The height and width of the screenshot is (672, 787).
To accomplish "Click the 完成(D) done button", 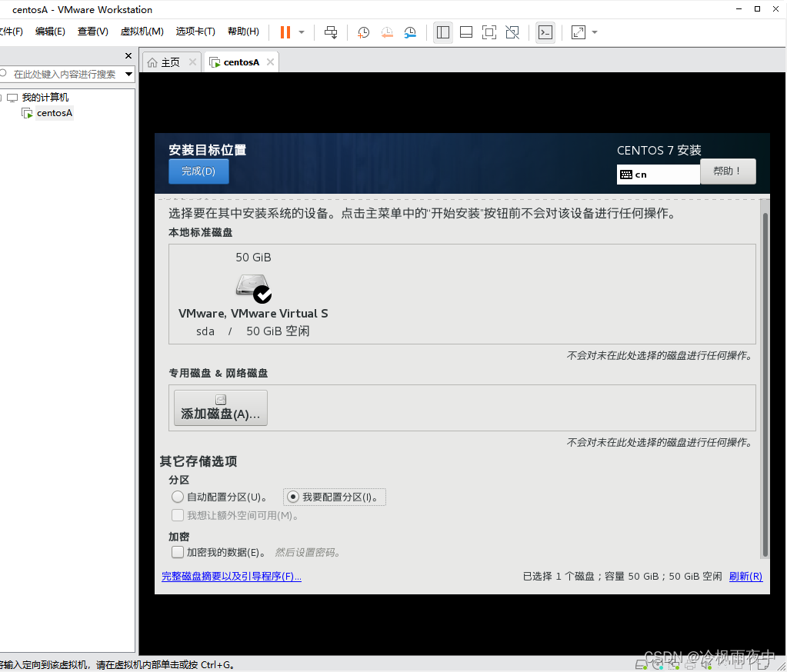I will pyautogui.click(x=198, y=171).
